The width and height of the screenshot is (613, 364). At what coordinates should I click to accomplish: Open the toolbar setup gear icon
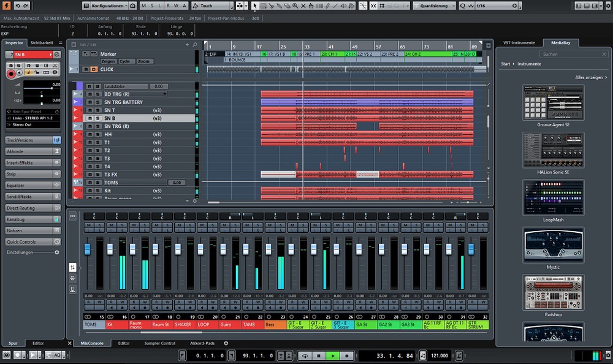(608, 6)
